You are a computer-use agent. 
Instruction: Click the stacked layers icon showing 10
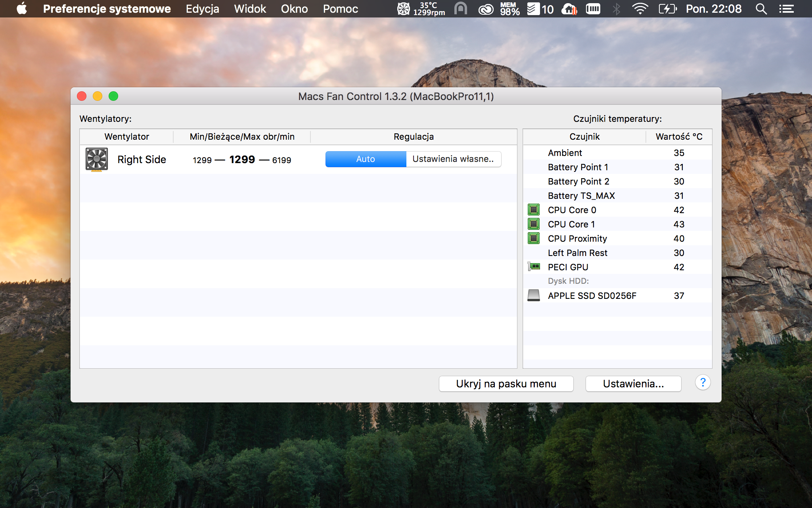[x=540, y=9]
